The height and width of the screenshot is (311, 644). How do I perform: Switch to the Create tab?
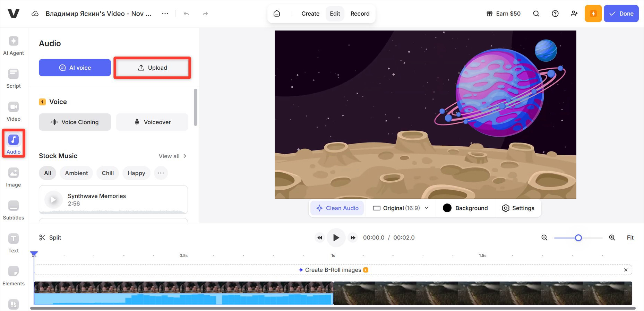click(310, 14)
